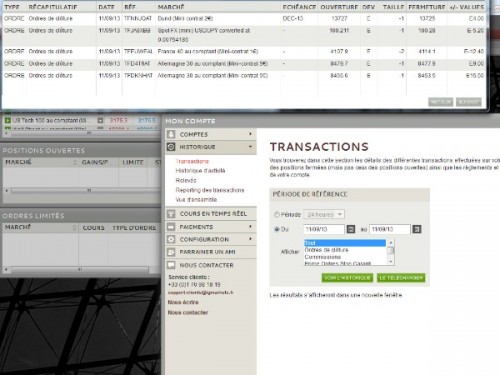The image size is (500, 375).
Task: Expand the Paiements submenu arrow
Action: 250,227
